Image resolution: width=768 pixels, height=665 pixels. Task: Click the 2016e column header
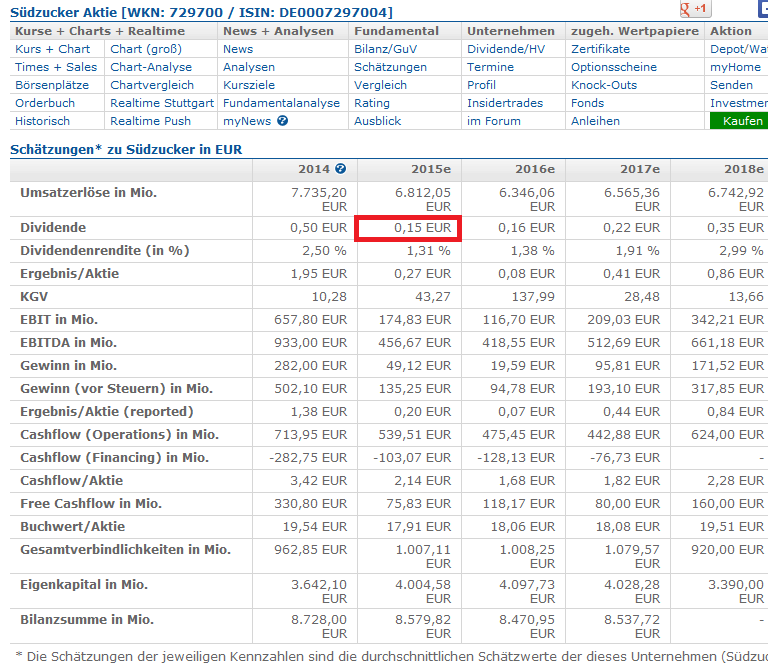pyautogui.click(x=535, y=170)
